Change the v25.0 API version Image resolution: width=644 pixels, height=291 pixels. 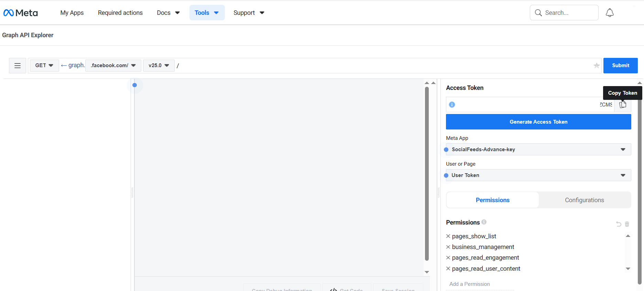pos(159,65)
